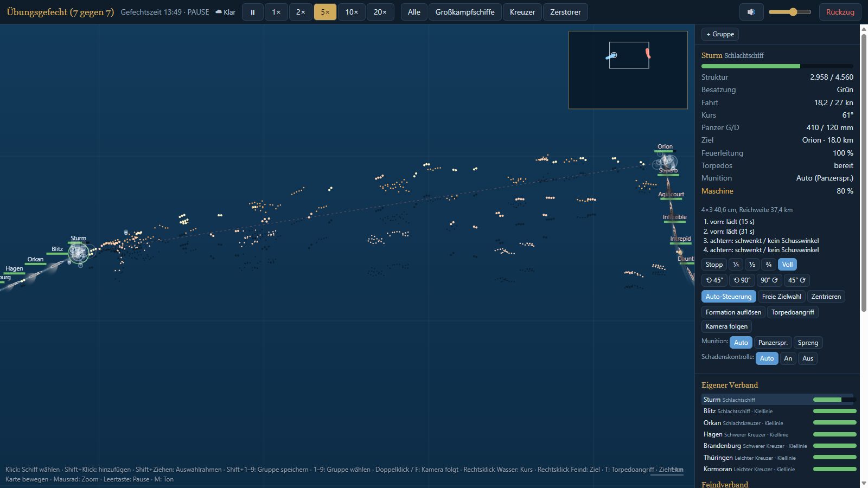Click Kamera folgen
This screenshot has width=868, height=488.
[x=726, y=326]
